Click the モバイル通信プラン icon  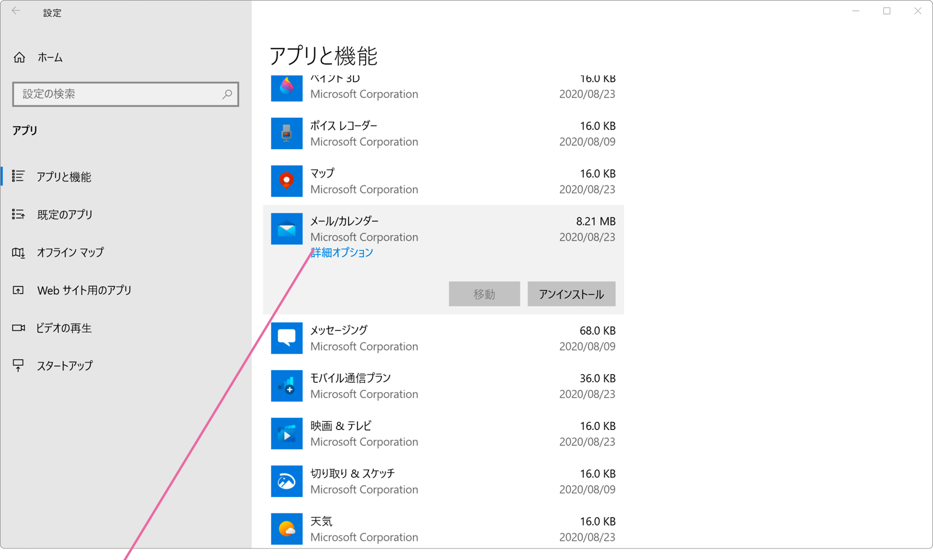pos(286,386)
